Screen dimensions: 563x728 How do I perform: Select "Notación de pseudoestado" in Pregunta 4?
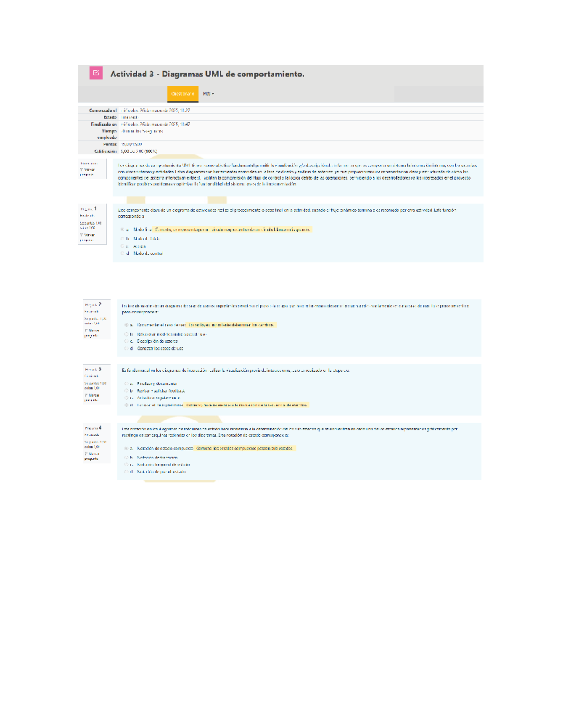[126, 472]
